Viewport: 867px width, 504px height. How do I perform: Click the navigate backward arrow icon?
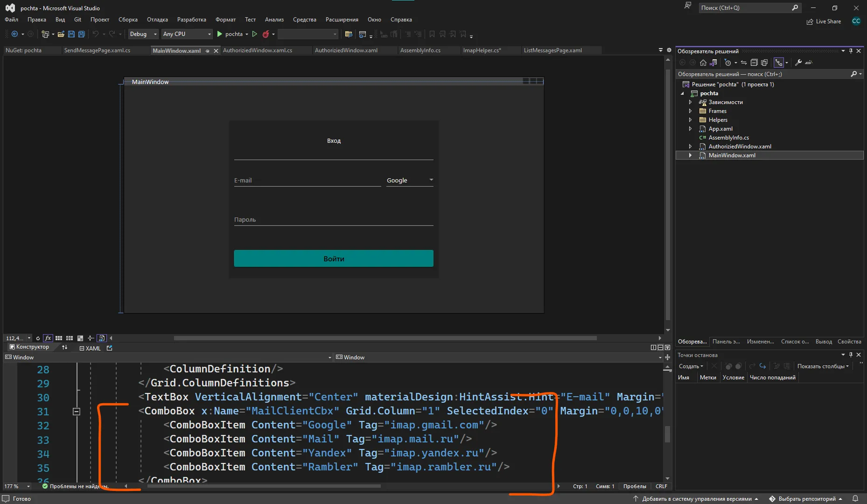click(x=14, y=34)
